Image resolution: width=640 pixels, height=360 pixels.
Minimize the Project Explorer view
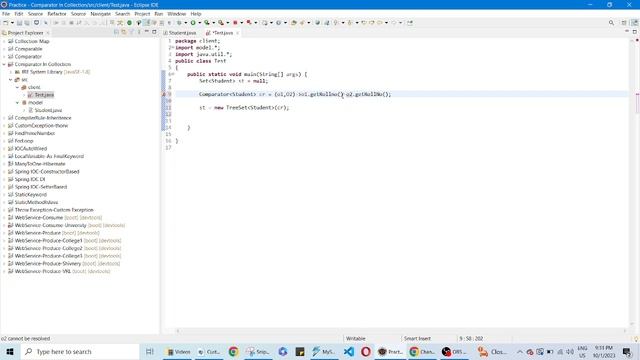[147, 32]
